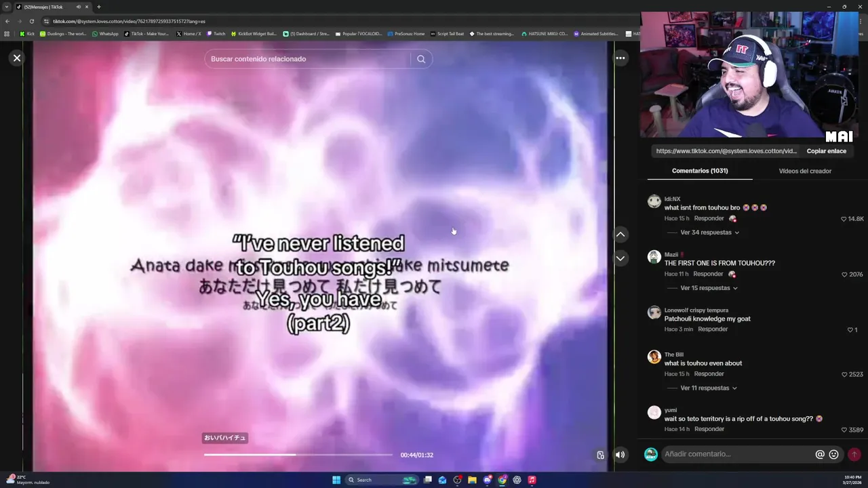This screenshot has width=868, height=488.
Task: Open the three-dots more options menu
Action: point(620,58)
